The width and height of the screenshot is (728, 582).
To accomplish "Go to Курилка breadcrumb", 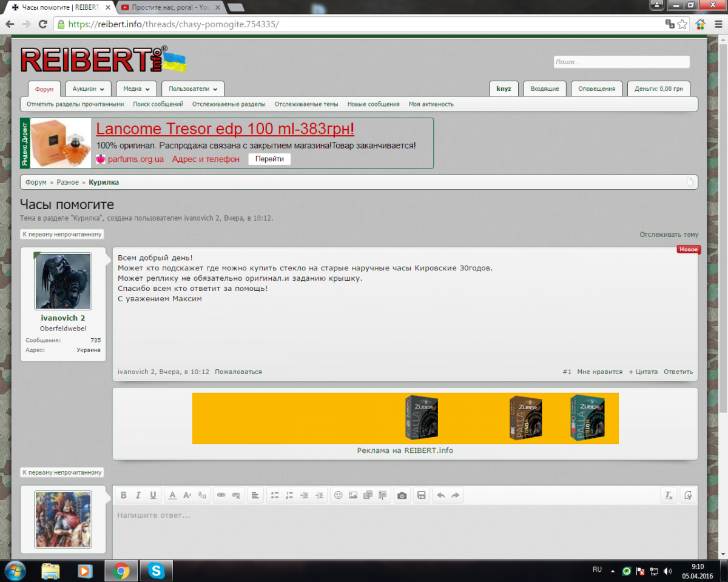I will click(x=104, y=182).
